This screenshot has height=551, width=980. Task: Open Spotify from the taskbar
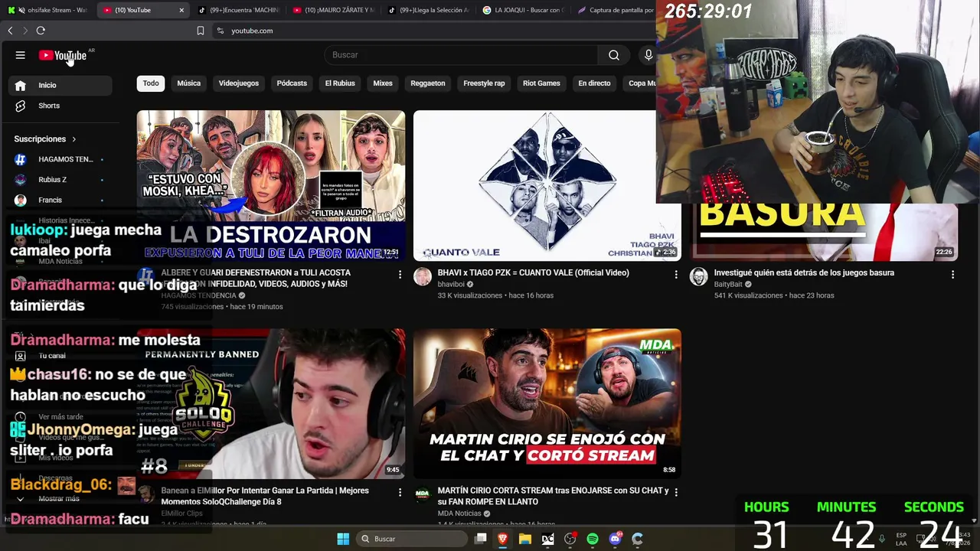pyautogui.click(x=593, y=539)
